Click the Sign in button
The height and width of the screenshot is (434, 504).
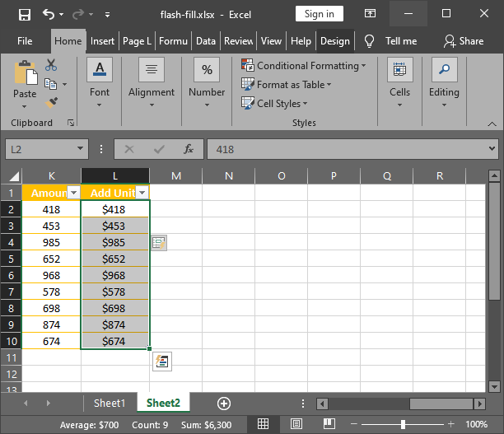[x=320, y=14]
